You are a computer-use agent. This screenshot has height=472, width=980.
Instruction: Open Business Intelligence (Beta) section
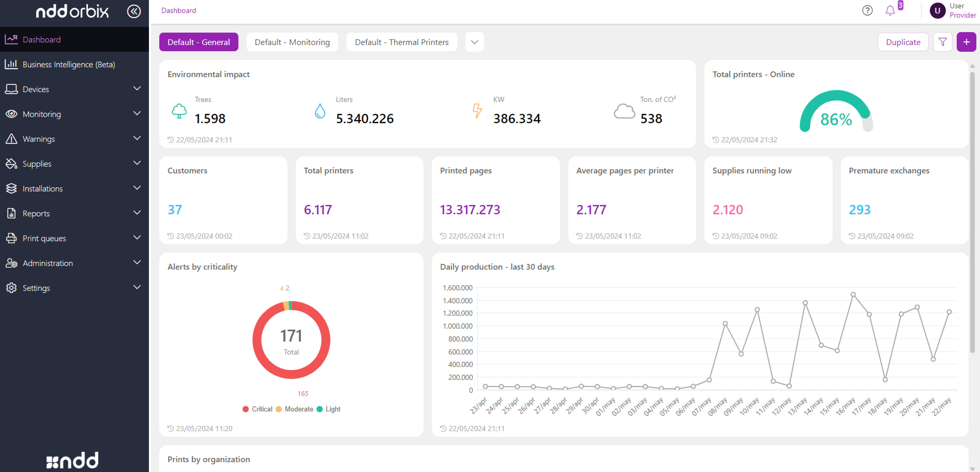pos(69,64)
